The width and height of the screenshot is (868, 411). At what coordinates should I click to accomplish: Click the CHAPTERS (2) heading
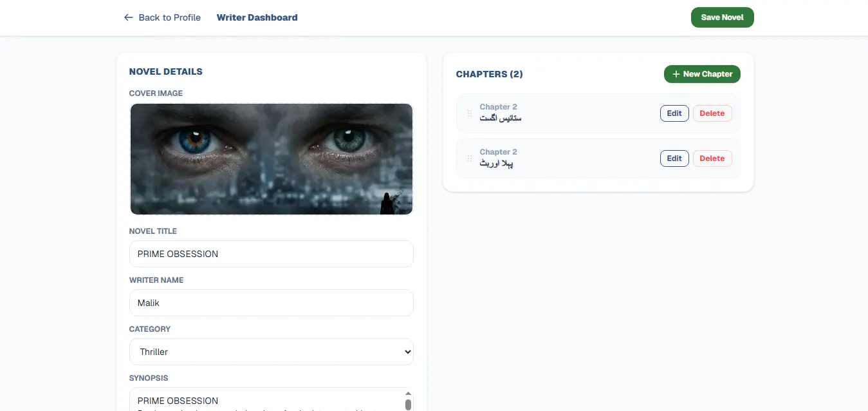pyautogui.click(x=490, y=74)
